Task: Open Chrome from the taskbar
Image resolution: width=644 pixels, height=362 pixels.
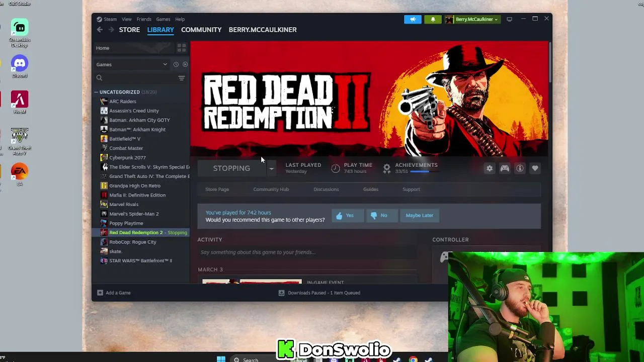Action: point(413,359)
